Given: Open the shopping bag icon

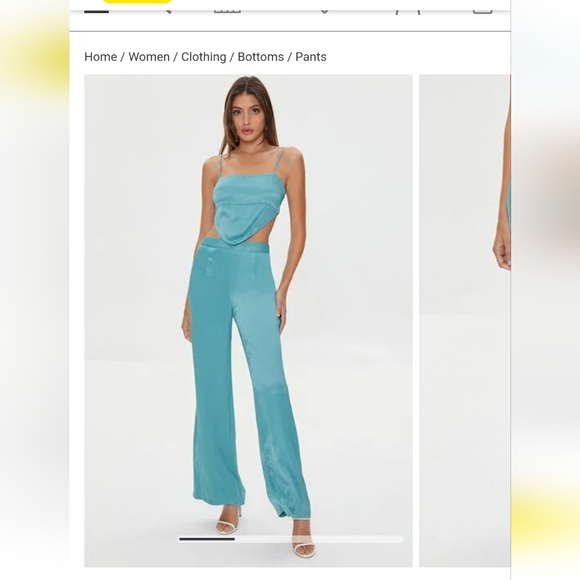Looking at the screenshot, I should (x=483, y=10).
